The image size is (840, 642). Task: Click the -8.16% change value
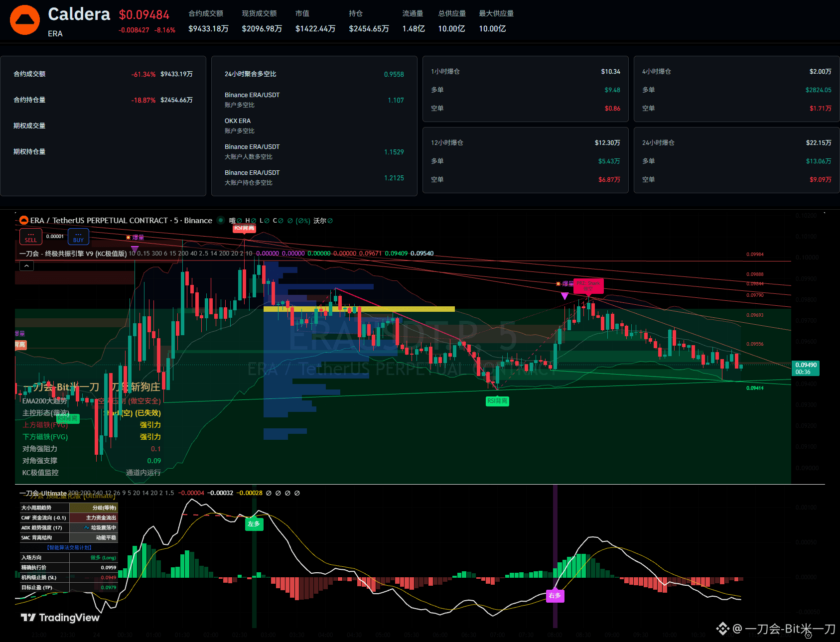(x=165, y=30)
